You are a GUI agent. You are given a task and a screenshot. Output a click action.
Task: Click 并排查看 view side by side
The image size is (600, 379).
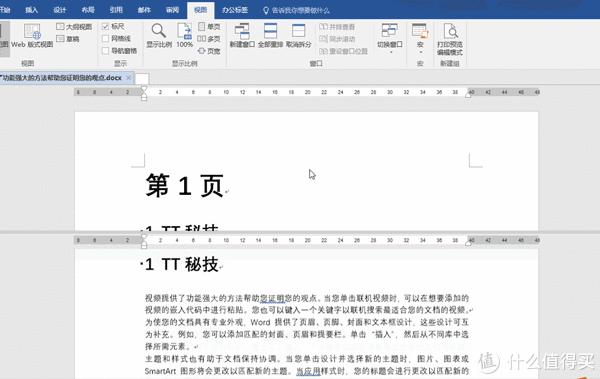click(337, 27)
